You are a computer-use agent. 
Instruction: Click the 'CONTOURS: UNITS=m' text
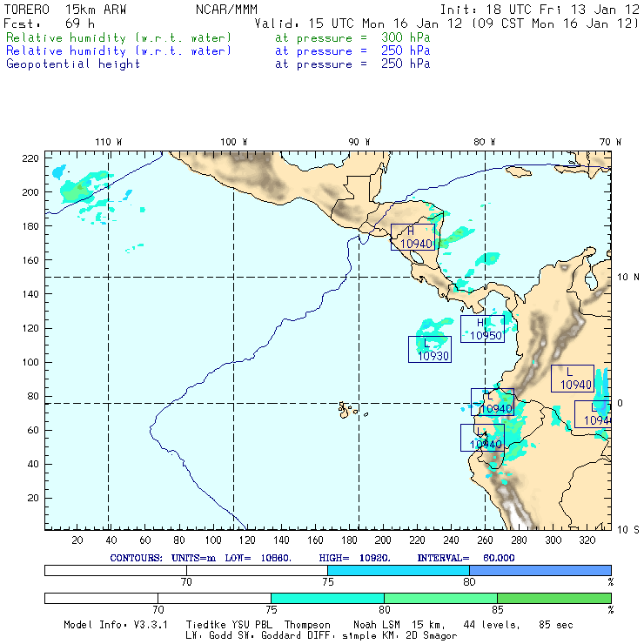click(x=163, y=558)
